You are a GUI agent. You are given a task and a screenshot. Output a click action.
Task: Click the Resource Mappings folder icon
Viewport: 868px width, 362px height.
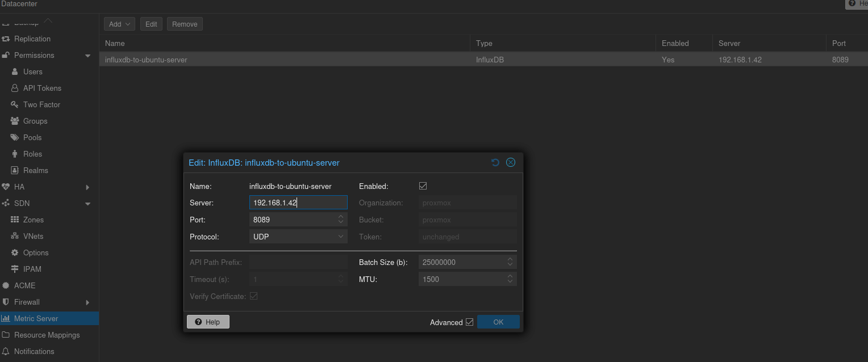click(x=6, y=335)
